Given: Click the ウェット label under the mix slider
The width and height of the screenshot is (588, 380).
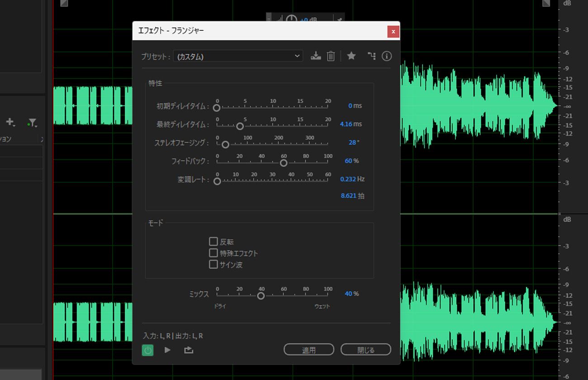Looking at the screenshot, I should [322, 306].
